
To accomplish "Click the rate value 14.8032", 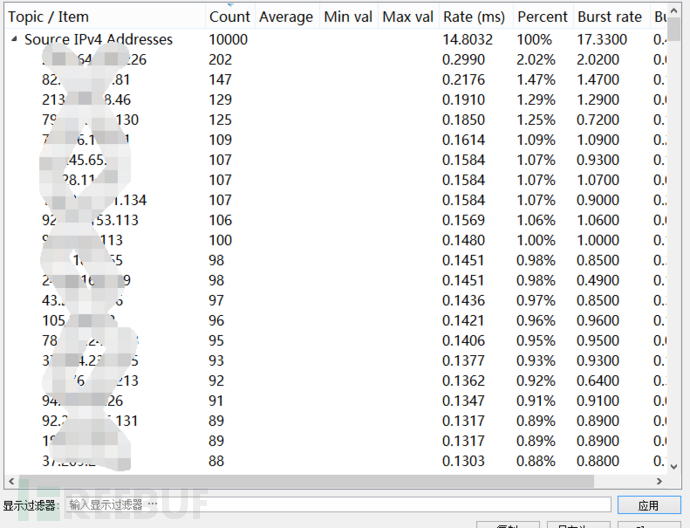I will [467, 40].
